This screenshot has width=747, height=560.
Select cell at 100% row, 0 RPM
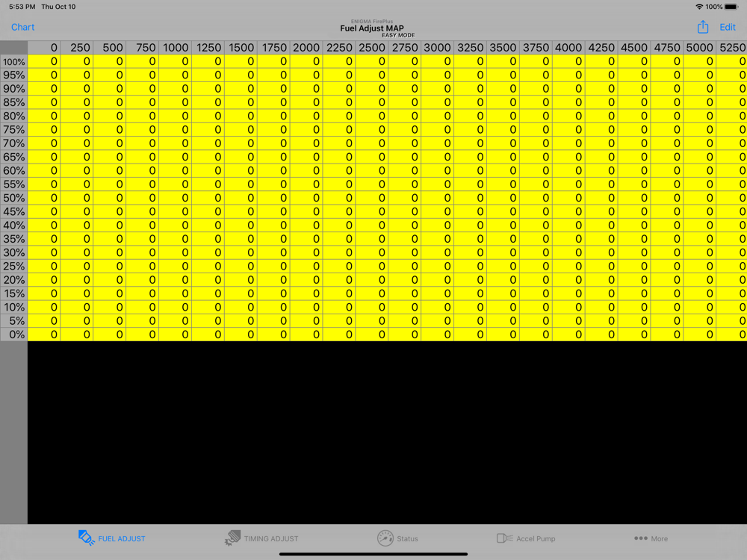pyautogui.click(x=44, y=61)
